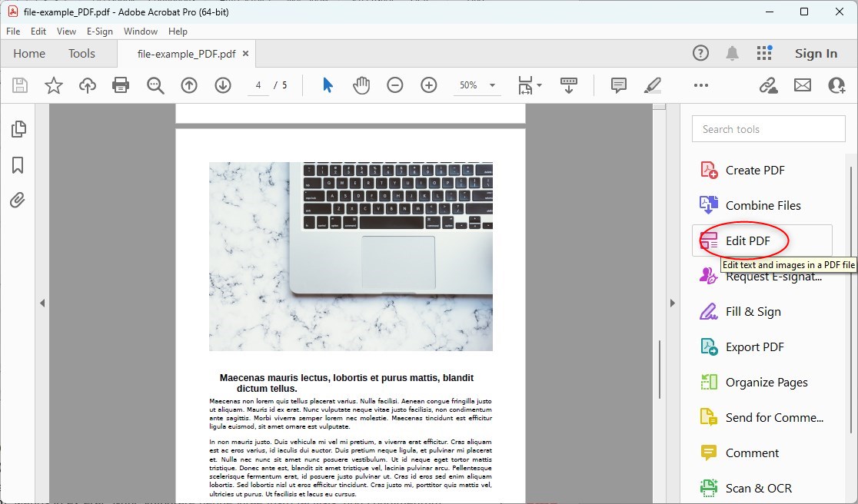Select the Highlight text tool
This screenshot has height=504, width=858.
coord(653,85)
